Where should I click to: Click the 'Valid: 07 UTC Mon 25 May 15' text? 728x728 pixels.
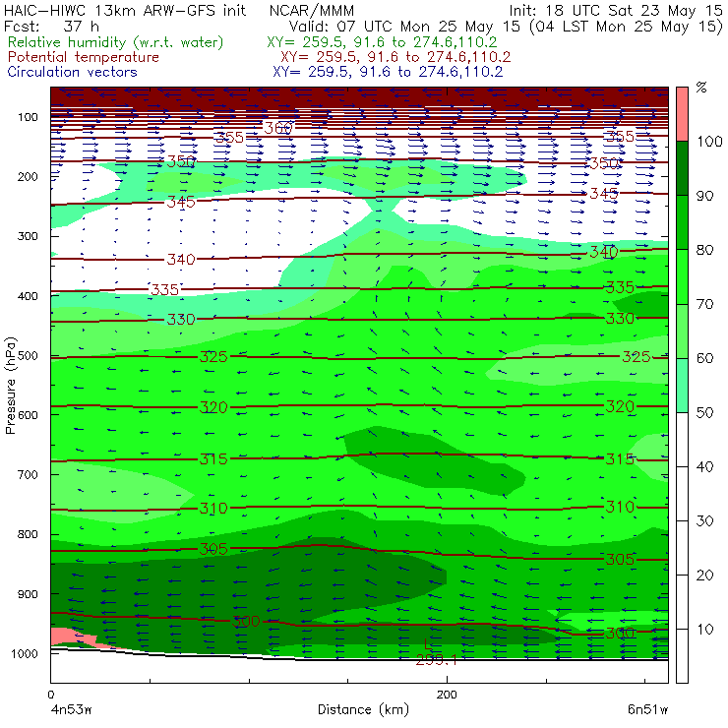(x=404, y=27)
